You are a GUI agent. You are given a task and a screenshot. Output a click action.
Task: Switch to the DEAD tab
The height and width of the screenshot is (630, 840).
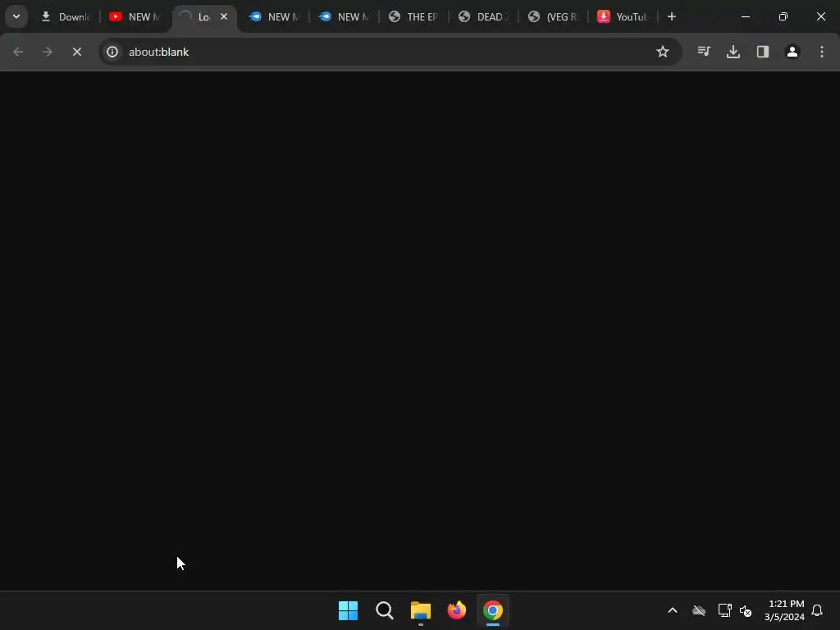[x=482, y=16]
